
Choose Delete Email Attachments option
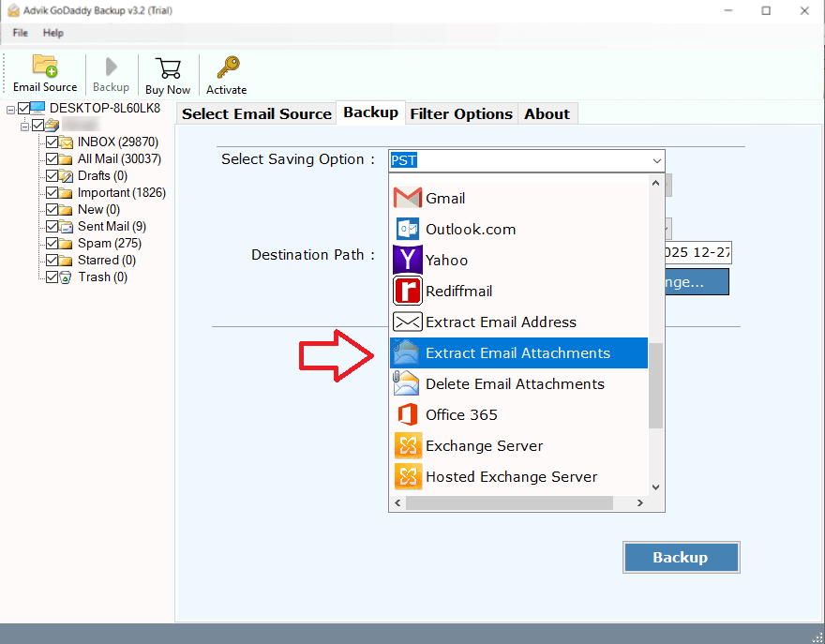pos(518,383)
